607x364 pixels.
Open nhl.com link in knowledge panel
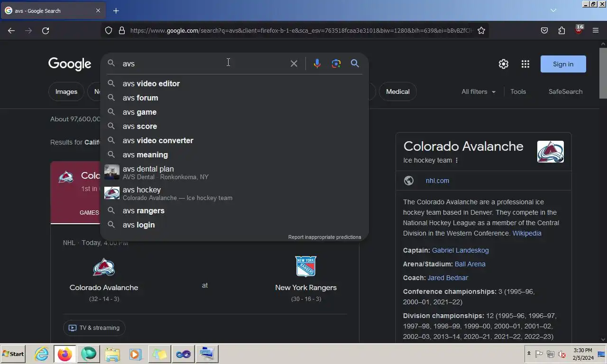(x=437, y=181)
